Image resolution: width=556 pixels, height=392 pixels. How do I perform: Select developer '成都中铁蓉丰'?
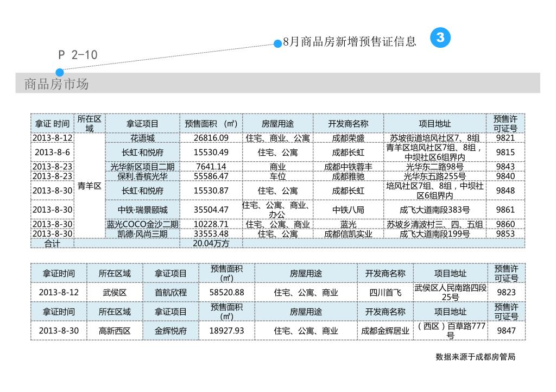(348, 167)
